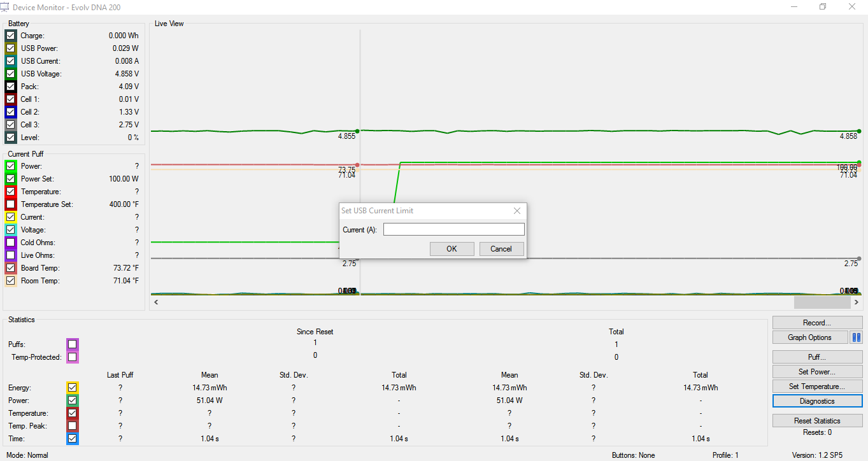The image size is (868, 461).
Task: Cancel the Set USB Current Limit dialog
Action: click(501, 249)
